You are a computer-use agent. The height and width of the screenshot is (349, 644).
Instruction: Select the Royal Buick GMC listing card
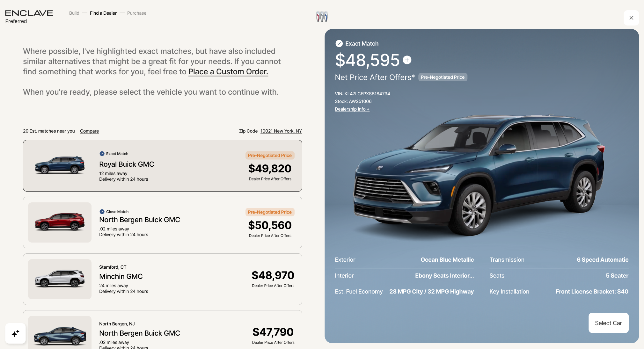162,166
